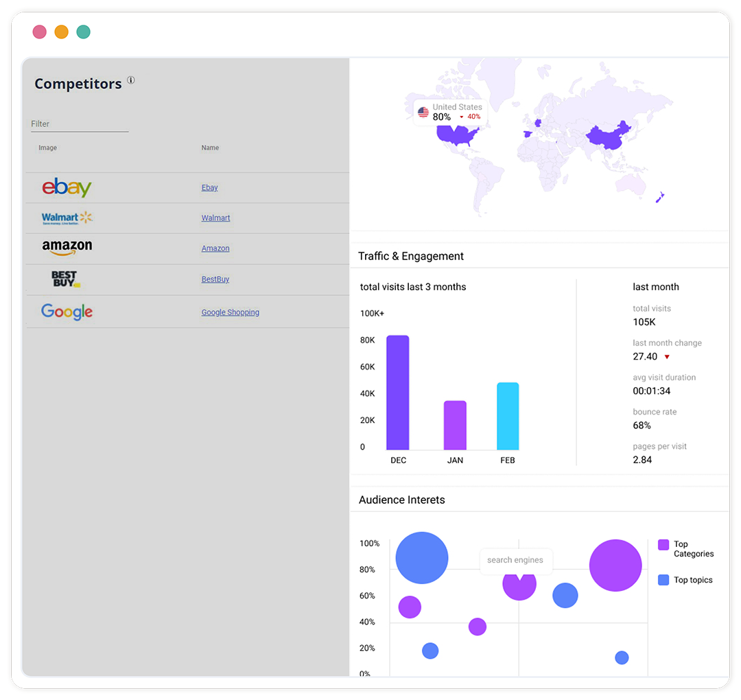Viewport: 741px width, 700px height.
Task: Select New Zealand on the world map
Action: pyautogui.click(x=660, y=197)
